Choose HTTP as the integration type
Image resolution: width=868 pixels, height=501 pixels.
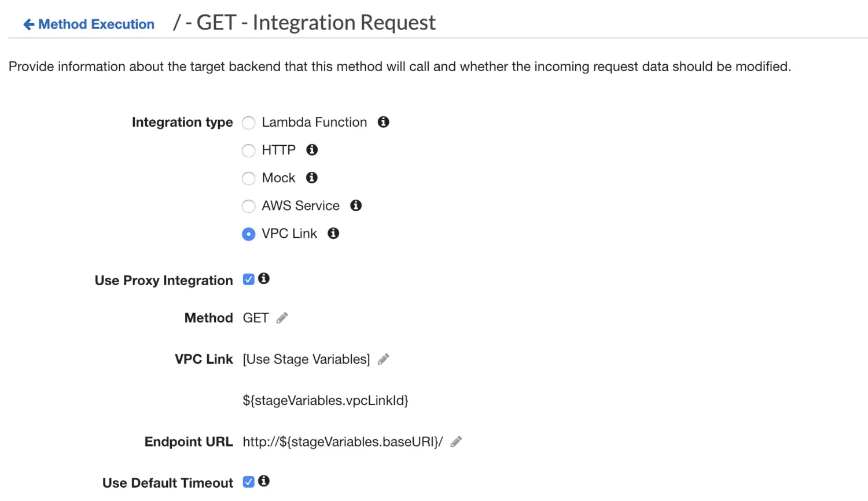248,150
